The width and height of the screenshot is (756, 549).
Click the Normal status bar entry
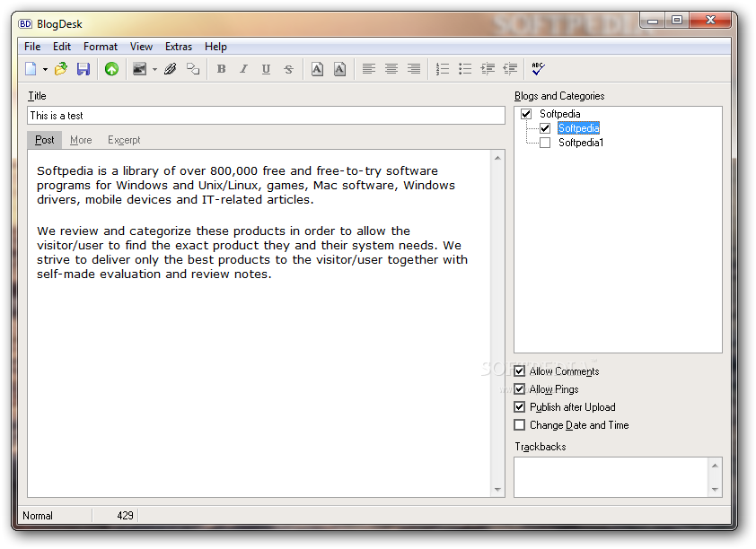point(38,516)
